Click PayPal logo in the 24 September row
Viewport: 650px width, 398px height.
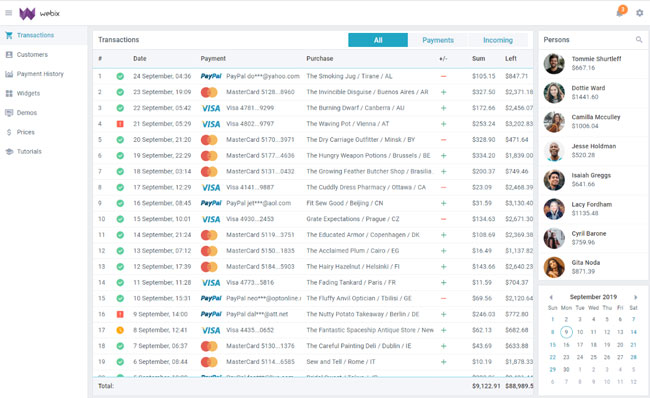(x=211, y=76)
